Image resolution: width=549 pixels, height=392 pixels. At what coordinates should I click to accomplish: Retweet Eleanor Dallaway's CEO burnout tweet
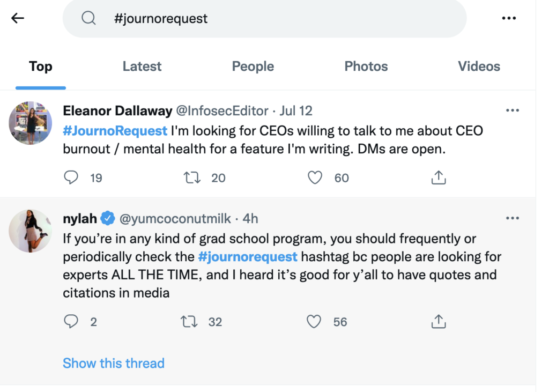192,177
